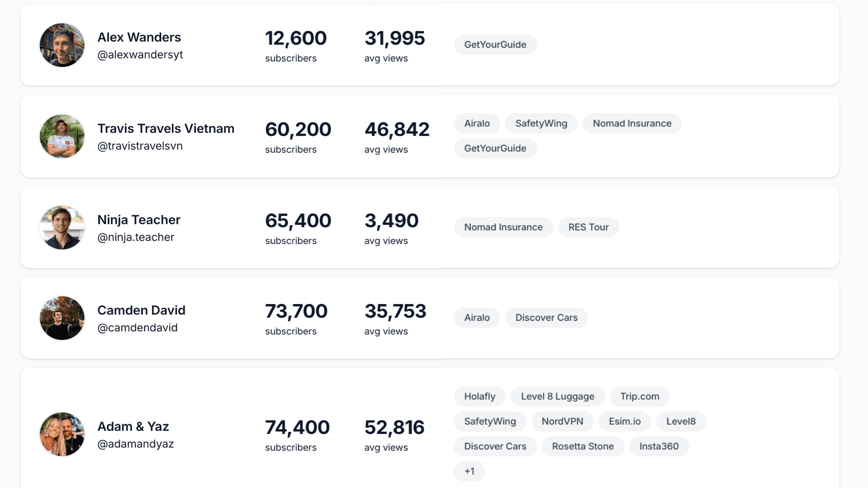The image size is (868, 488).
Task: Open the @camdendavid handle link
Action: [x=137, y=327]
